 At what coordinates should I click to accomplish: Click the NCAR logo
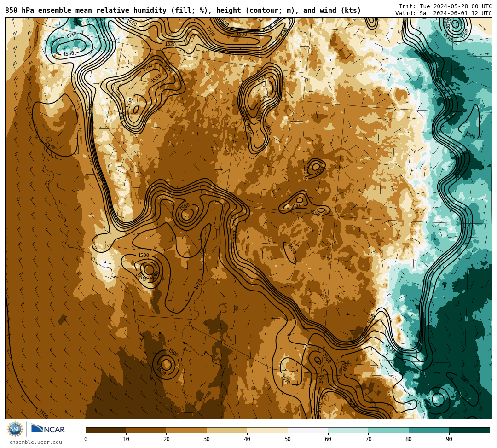[48, 429]
